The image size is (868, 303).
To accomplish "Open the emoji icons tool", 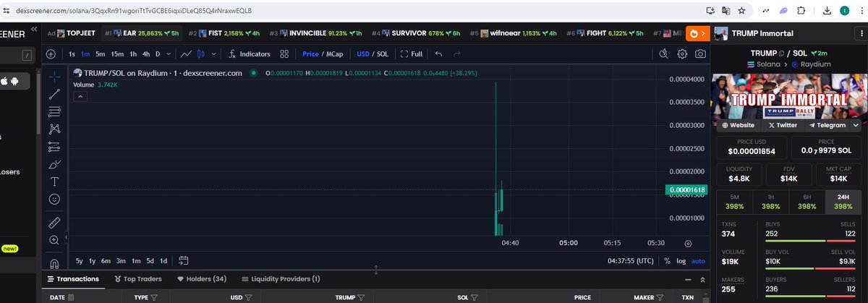I will tap(54, 199).
